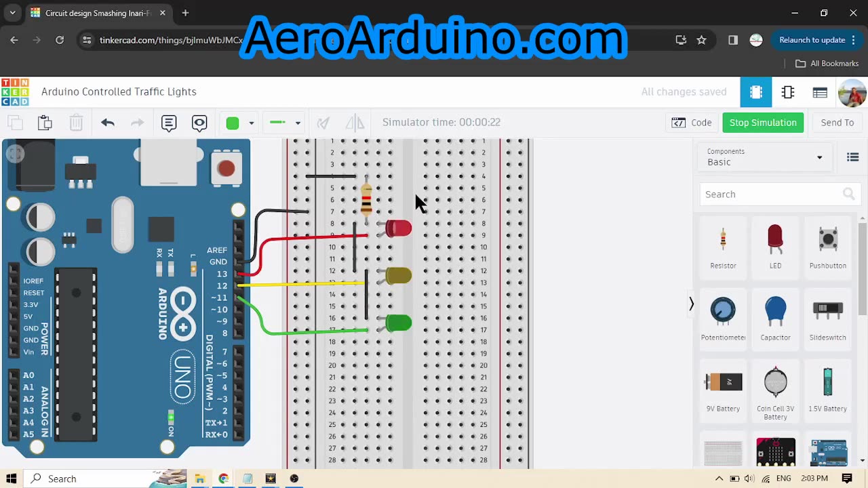The height and width of the screenshot is (488, 868).
Task: Open the All Bookmarks folder
Action: 827,64
